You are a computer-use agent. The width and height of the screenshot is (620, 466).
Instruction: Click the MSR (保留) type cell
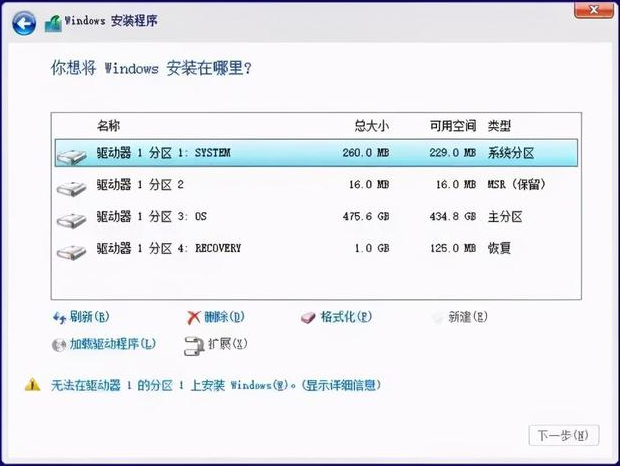pos(516,185)
